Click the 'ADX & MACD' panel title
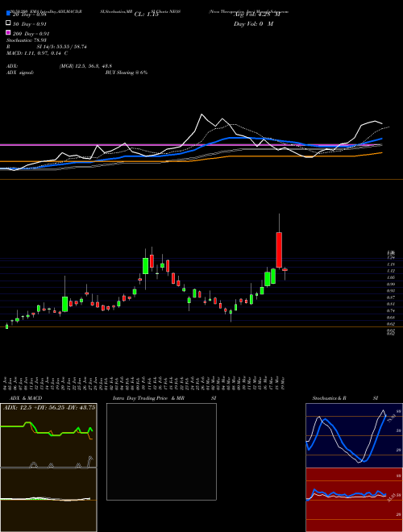This screenshot has width=403, height=532. click(26, 398)
